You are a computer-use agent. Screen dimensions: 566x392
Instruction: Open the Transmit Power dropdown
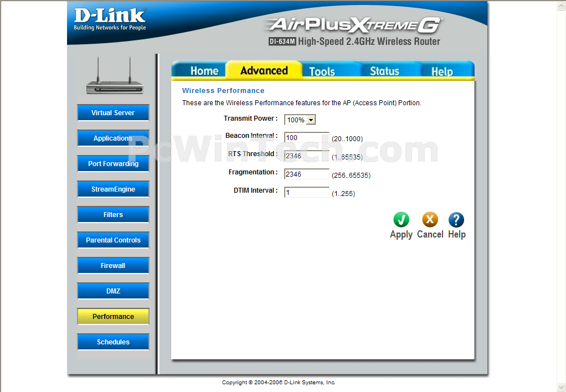300,120
